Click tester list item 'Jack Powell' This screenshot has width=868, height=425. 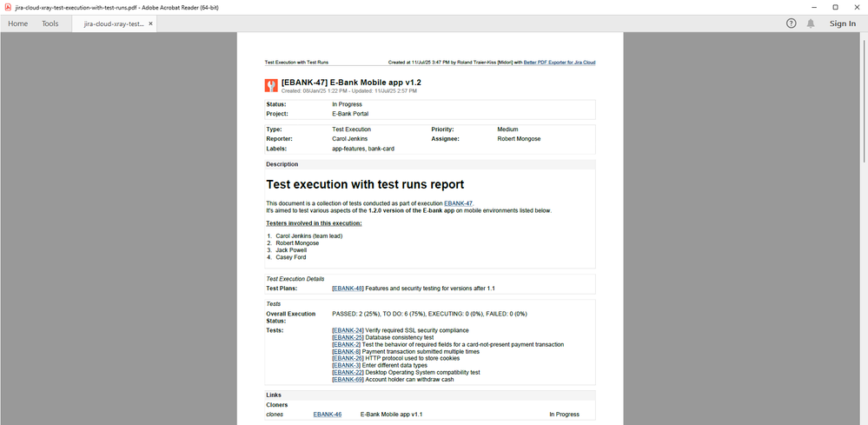point(291,250)
